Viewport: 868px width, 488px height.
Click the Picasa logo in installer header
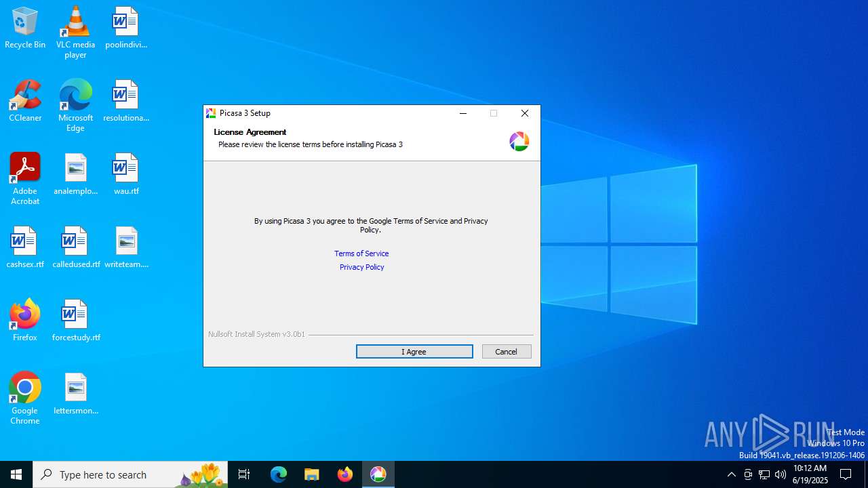point(519,141)
